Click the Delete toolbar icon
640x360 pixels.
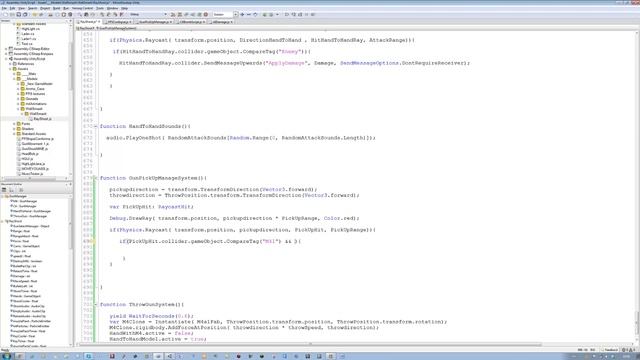click(x=70, y=14)
